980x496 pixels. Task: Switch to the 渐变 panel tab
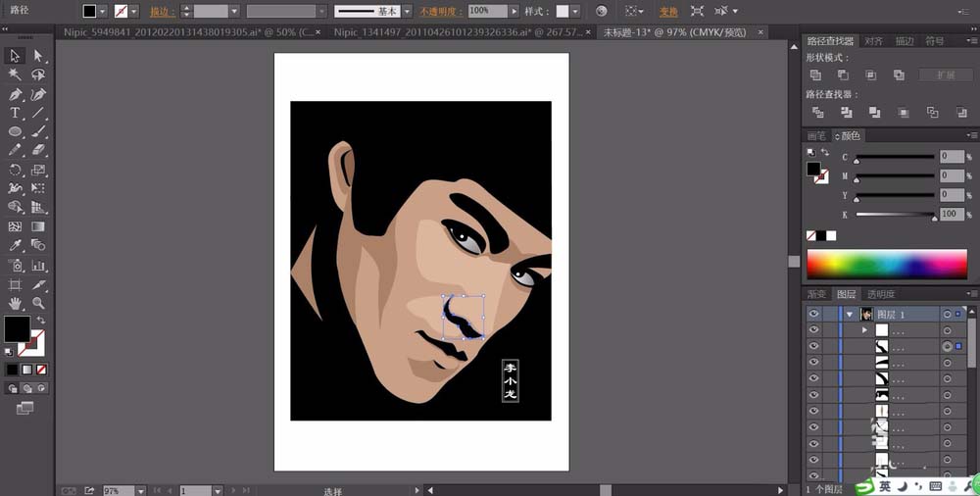(817, 294)
